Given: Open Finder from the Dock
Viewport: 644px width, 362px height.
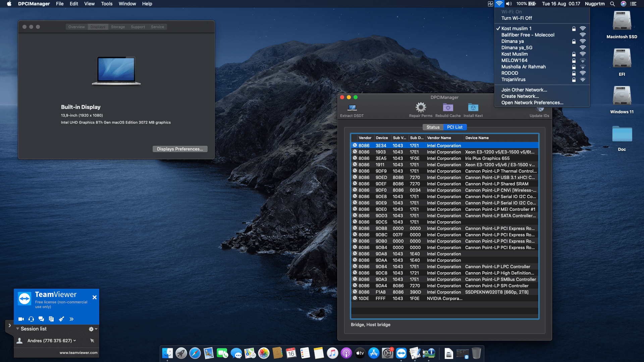Looking at the screenshot, I should tap(167, 353).
